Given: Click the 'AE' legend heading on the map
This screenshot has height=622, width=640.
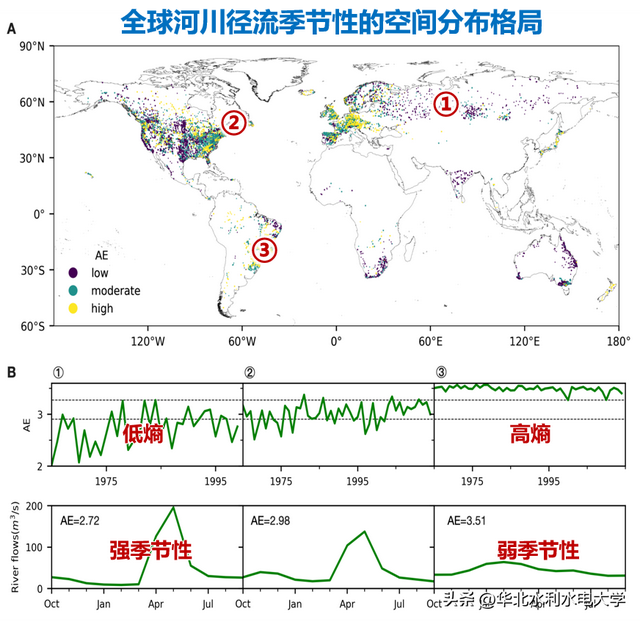Looking at the screenshot, I should coord(101,255).
